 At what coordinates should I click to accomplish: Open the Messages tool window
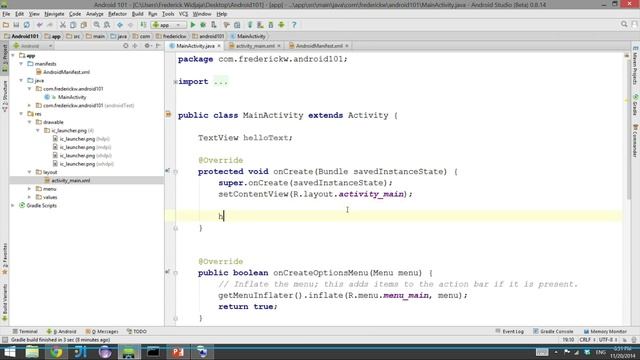coord(102,331)
